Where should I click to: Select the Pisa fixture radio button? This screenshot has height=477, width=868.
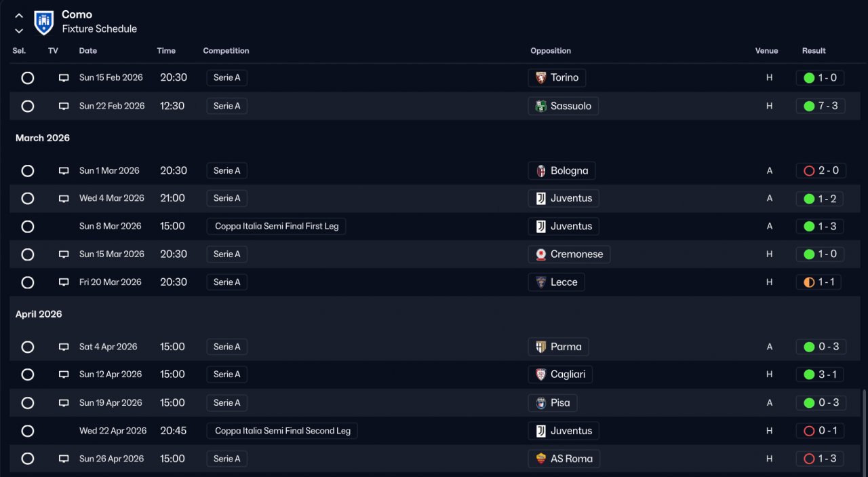point(28,403)
